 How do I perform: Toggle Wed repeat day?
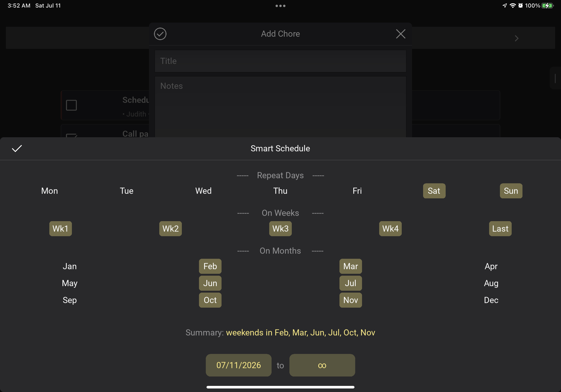pos(203,191)
